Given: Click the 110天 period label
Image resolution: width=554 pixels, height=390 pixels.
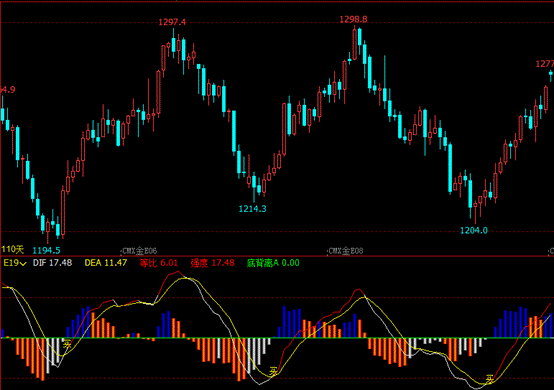Looking at the screenshot, I should (12, 250).
